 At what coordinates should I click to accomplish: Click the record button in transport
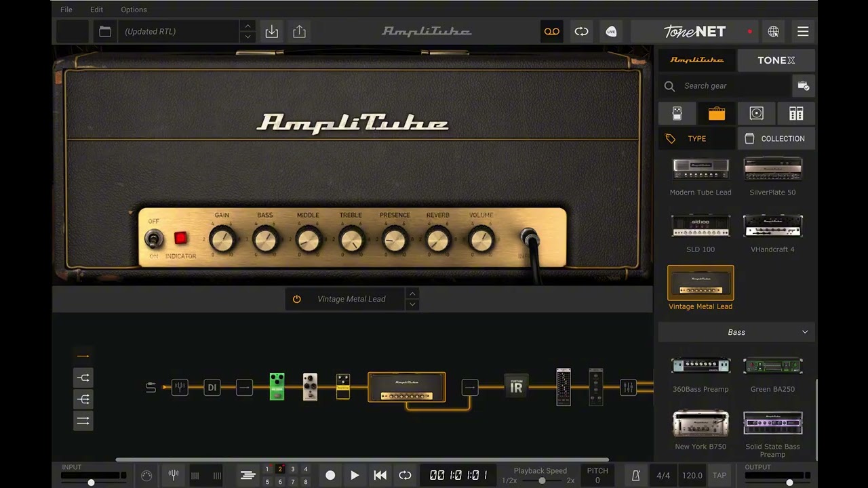pyautogui.click(x=330, y=475)
